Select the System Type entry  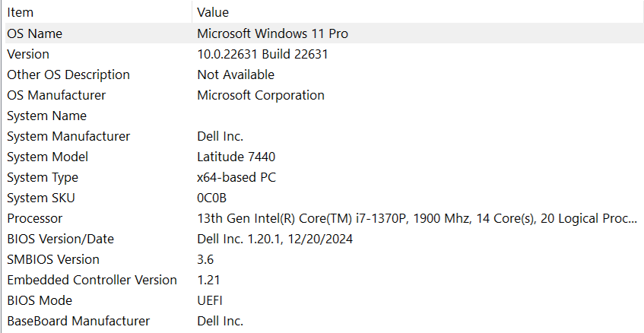click(43, 177)
